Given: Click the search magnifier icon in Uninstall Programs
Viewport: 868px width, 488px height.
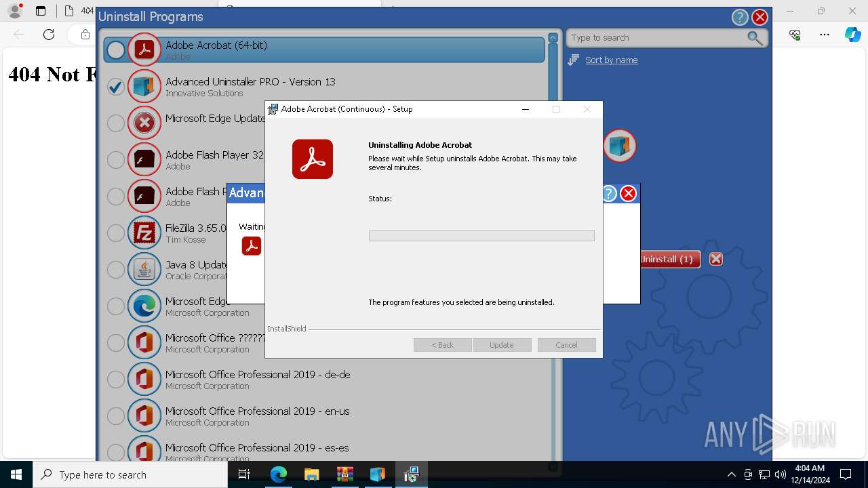Looking at the screenshot, I should pyautogui.click(x=755, y=38).
